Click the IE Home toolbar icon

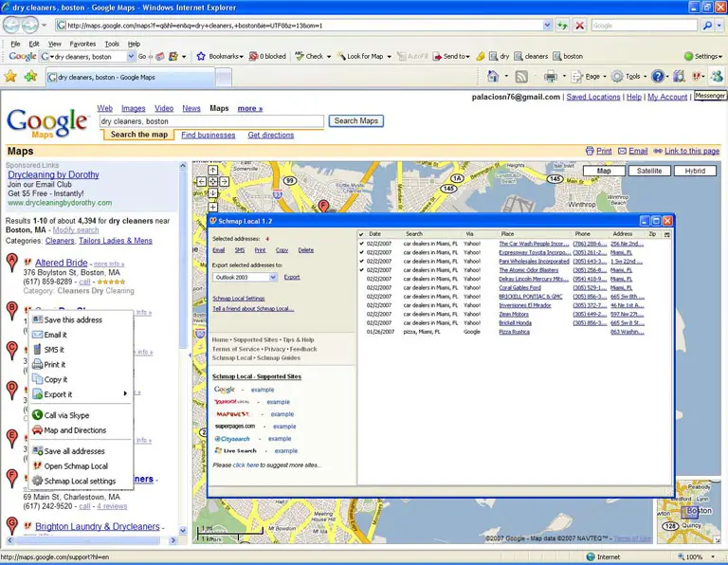click(x=492, y=77)
